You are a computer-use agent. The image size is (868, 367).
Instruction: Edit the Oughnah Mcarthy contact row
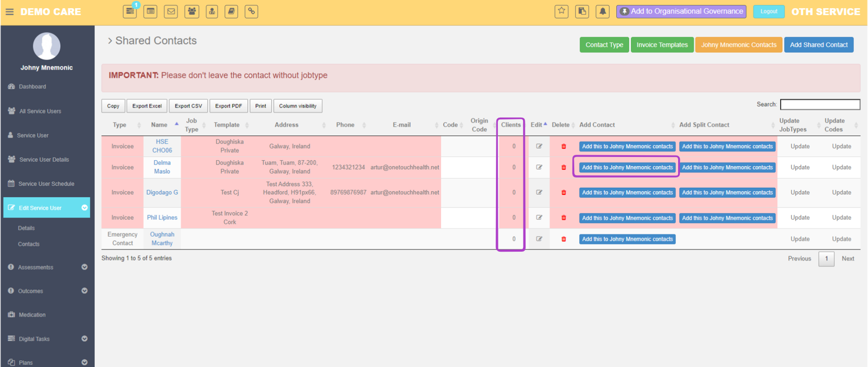pos(539,239)
